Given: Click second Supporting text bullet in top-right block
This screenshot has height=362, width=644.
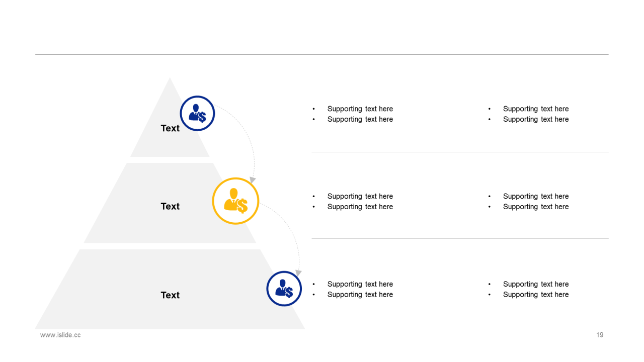Looking at the screenshot, I should click(536, 119).
